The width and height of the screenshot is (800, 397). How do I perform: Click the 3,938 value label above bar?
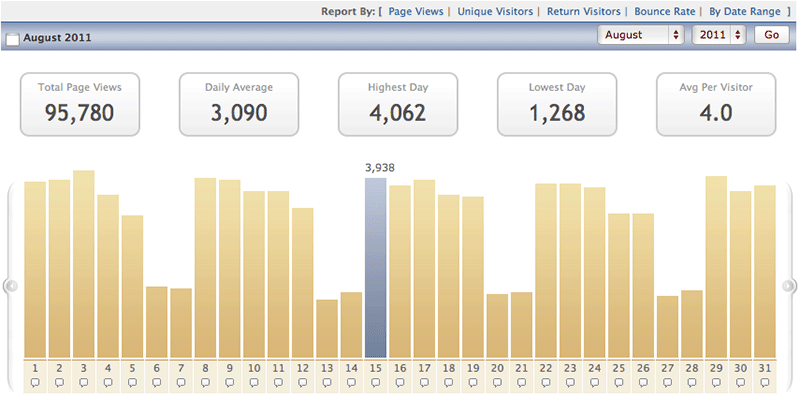click(x=380, y=168)
